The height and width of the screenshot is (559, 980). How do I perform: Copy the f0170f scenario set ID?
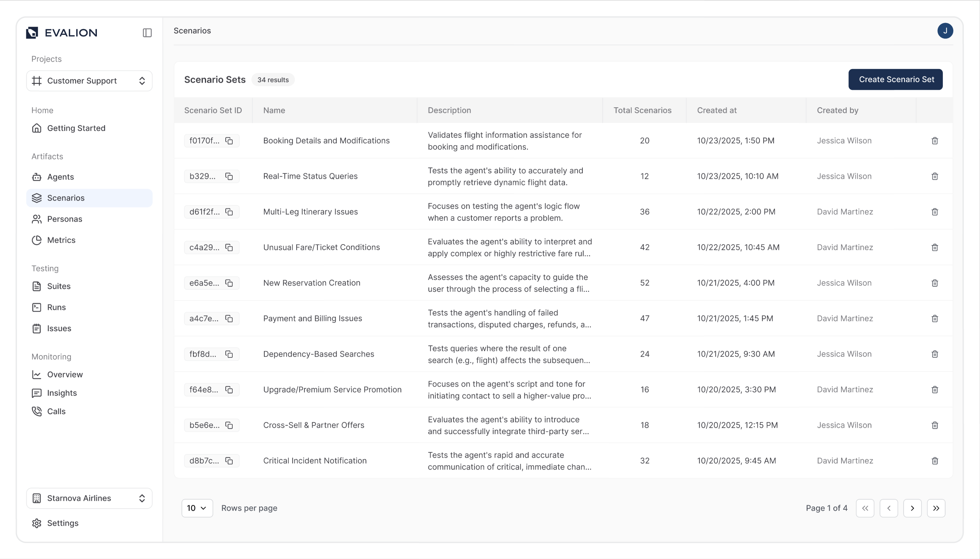coord(229,141)
